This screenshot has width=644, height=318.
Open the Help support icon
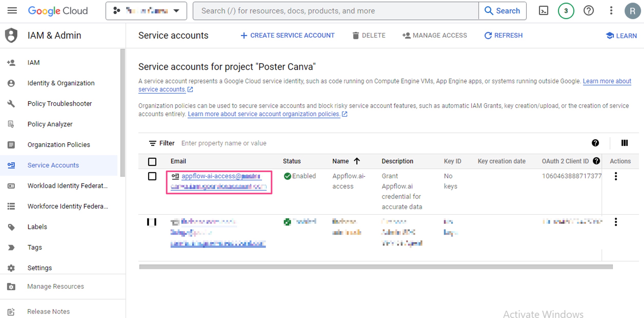[589, 11]
